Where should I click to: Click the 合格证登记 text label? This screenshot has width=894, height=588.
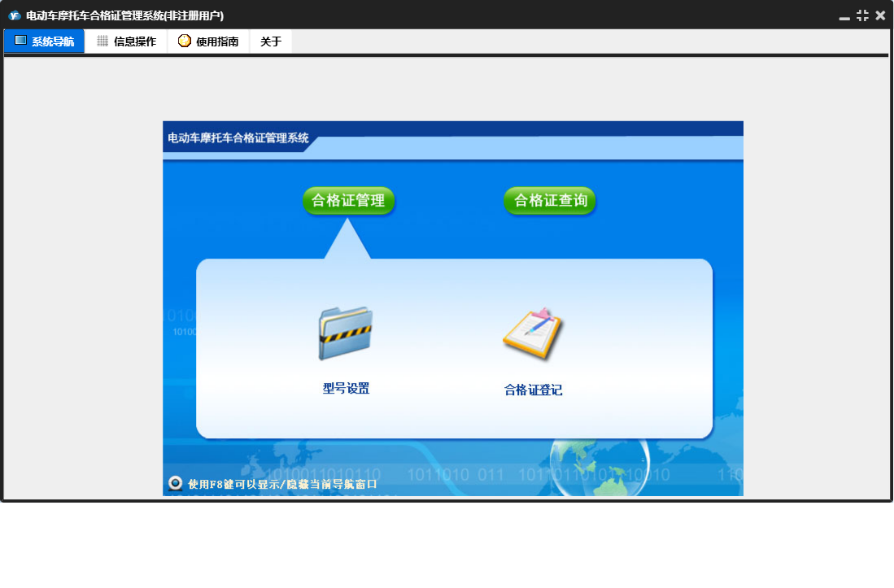pos(533,390)
